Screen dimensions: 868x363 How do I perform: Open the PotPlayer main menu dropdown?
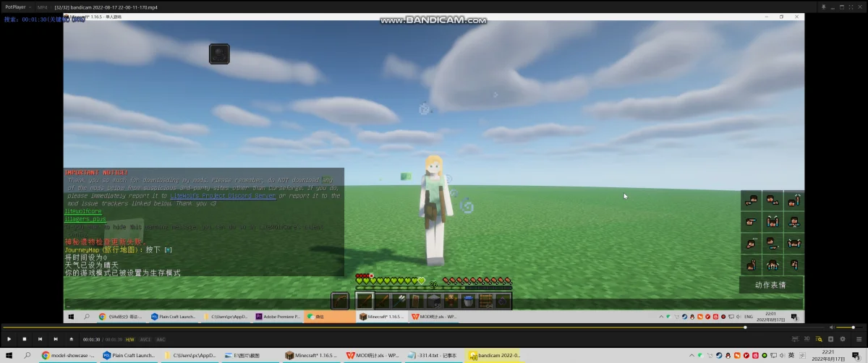(x=18, y=7)
